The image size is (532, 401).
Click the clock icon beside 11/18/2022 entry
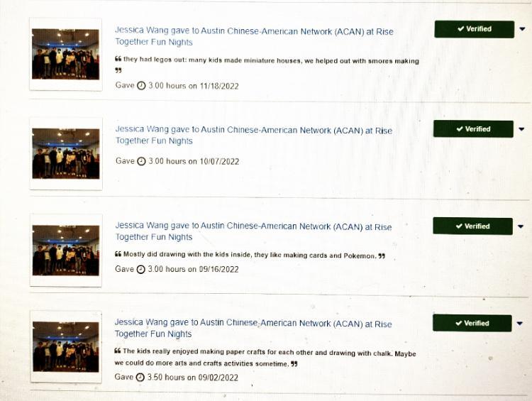[141, 86]
